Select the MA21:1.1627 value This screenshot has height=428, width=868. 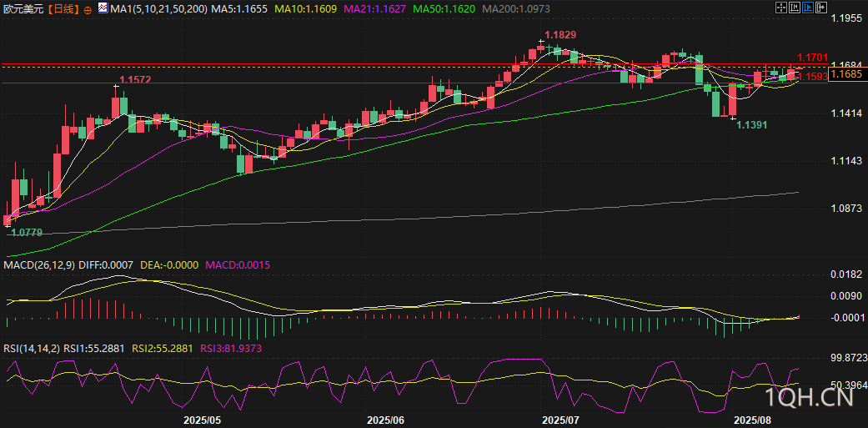(x=374, y=9)
